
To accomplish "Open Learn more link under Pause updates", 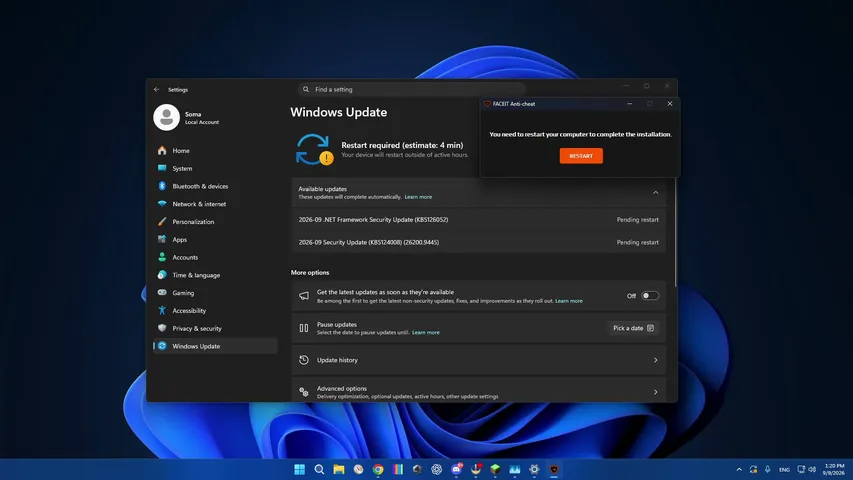I will coord(425,333).
